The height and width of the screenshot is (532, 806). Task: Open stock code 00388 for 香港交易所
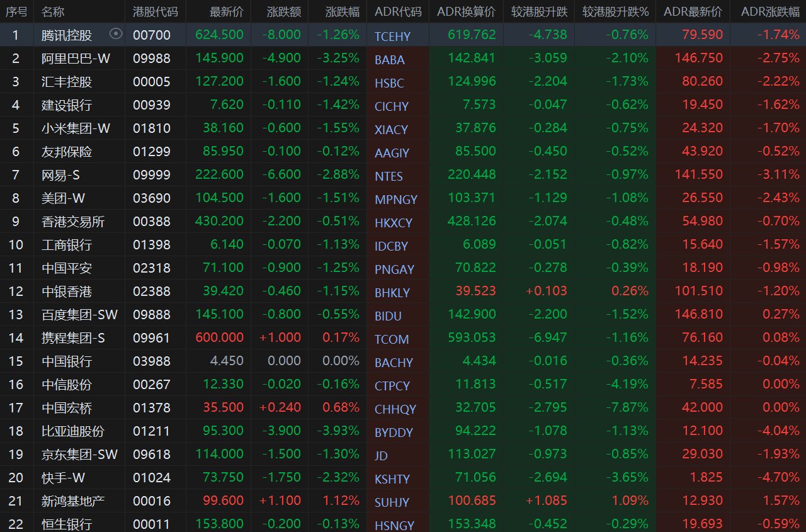coord(151,222)
